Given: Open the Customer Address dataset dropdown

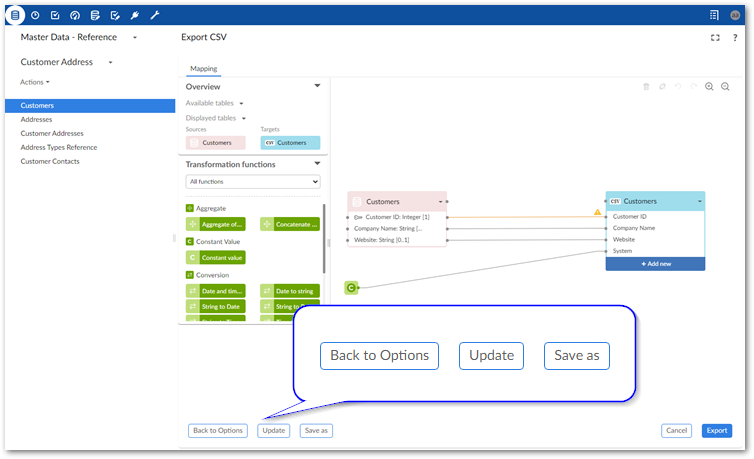Looking at the screenshot, I should coord(111,62).
